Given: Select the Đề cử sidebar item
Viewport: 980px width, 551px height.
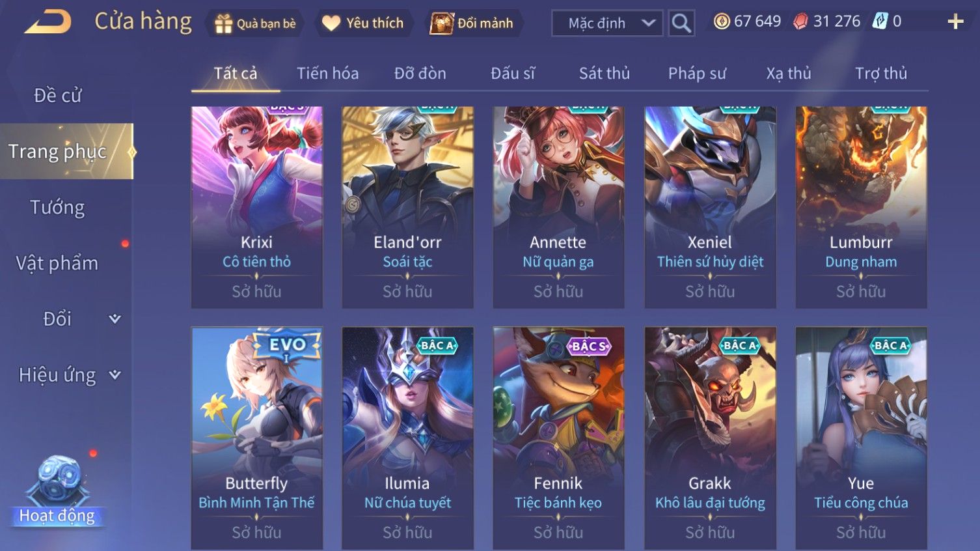Looking at the screenshot, I should (x=57, y=95).
